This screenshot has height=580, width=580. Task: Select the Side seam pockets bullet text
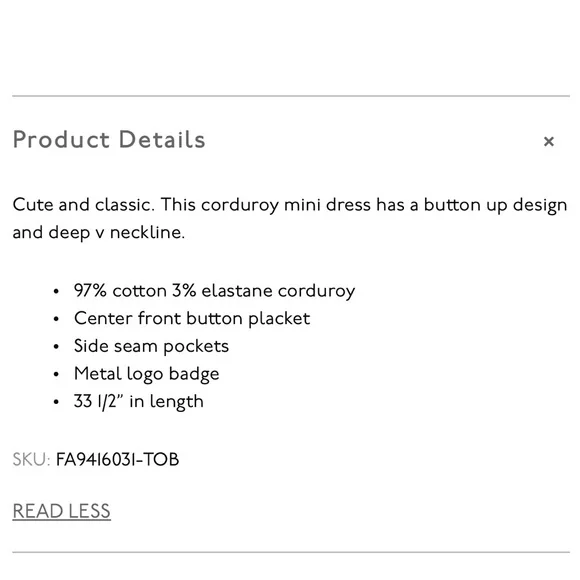pyautogui.click(x=151, y=346)
